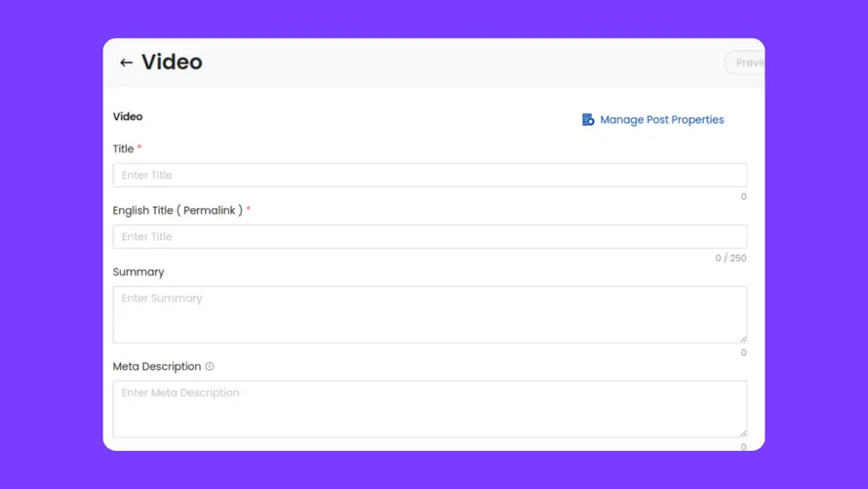Viewport: 868px width, 489px height.
Task: Place cursor in the Summary textarea
Action: click(429, 314)
